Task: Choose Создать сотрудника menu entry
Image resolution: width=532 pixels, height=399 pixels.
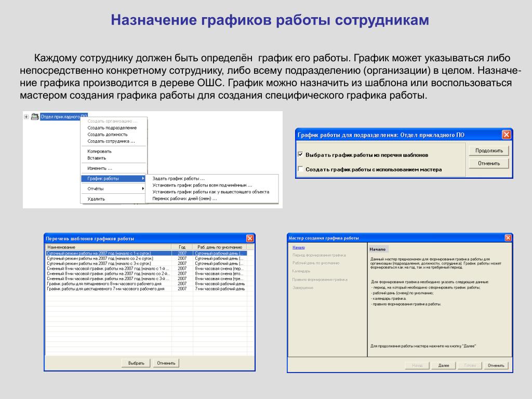Action: pyautogui.click(x=111, y=141)
